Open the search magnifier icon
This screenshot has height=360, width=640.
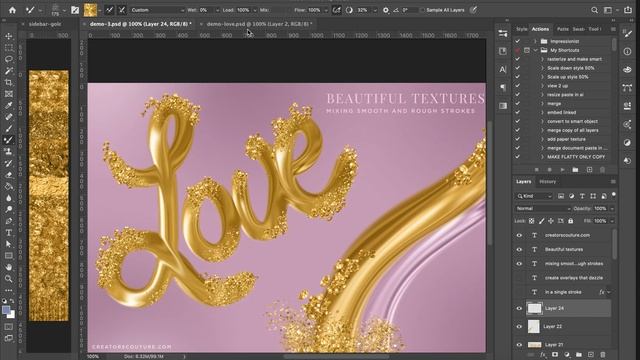pyautogui.click(x=595, y=10)
